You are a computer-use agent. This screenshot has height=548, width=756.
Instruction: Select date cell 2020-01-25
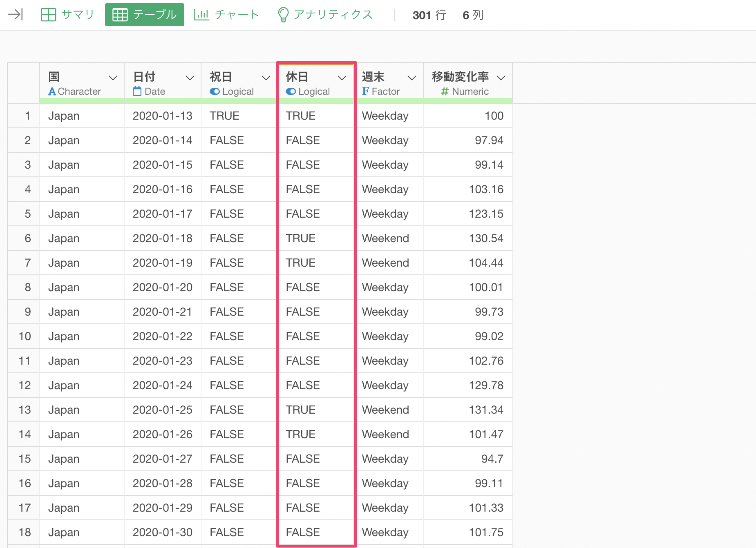pos(163,410)
